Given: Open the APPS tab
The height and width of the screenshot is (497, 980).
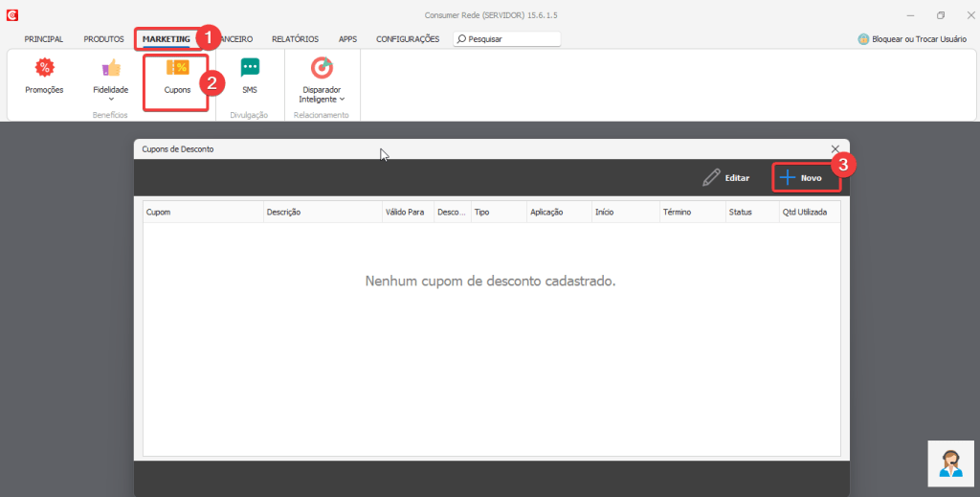Looking at the screenshot, I should [x=347, y=39].
